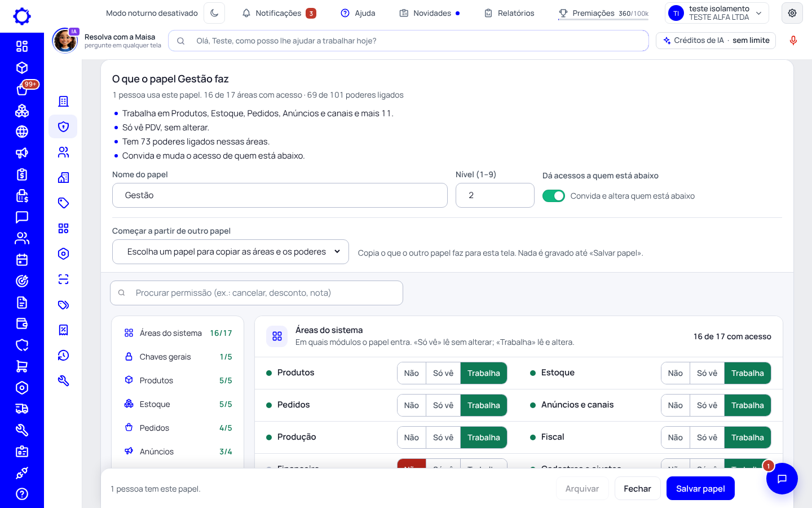
Task: Set Pedidos access to Só vê
Action: (x=443, y=405)
